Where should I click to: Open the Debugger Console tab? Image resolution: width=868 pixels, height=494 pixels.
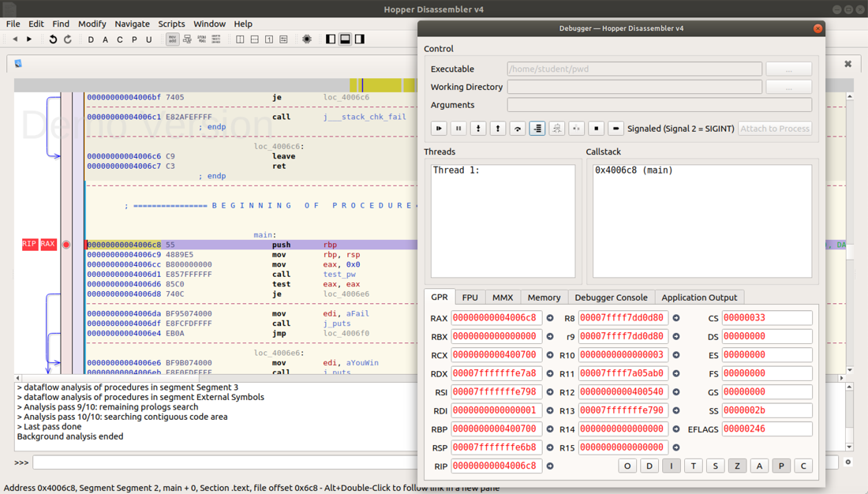click(611, 298)
